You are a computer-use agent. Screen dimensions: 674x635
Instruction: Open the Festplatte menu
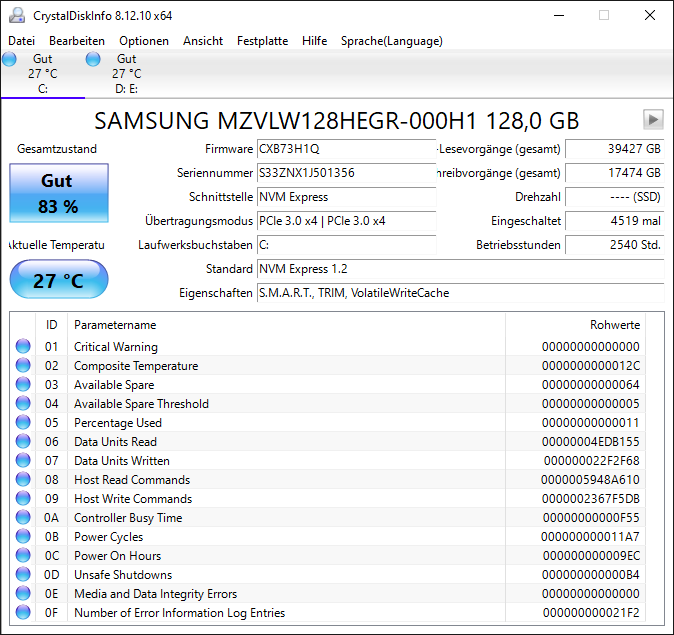263,41
